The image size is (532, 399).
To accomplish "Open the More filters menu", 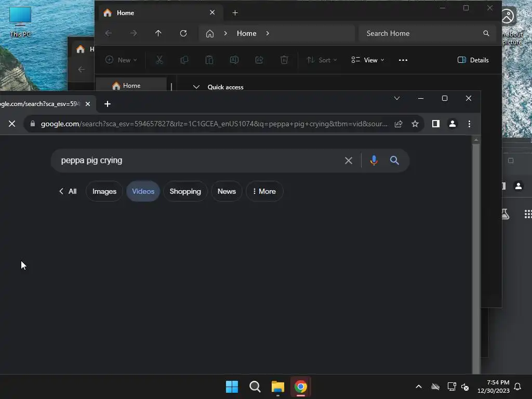I will 264,191.
